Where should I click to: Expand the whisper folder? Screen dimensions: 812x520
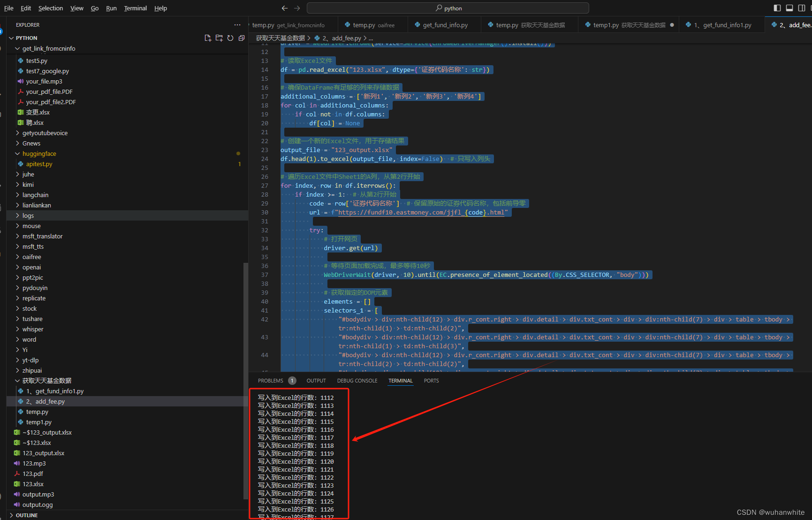33,329
